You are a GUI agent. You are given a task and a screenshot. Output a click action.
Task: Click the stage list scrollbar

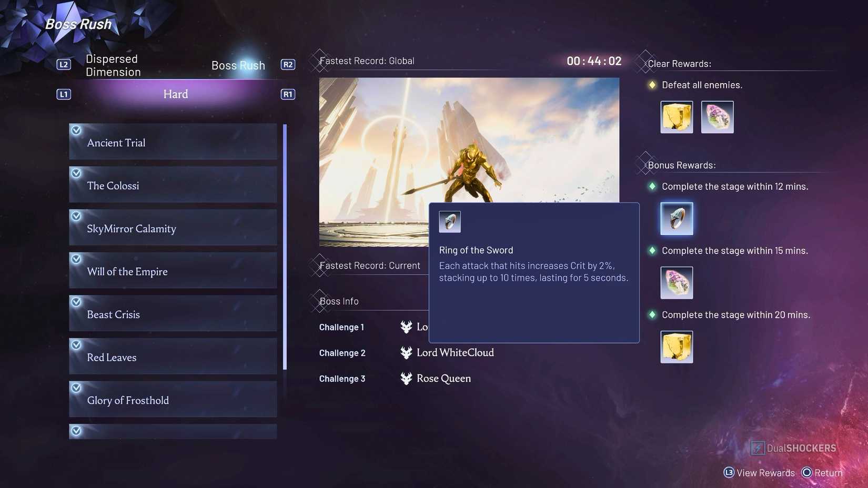(285, 247)
